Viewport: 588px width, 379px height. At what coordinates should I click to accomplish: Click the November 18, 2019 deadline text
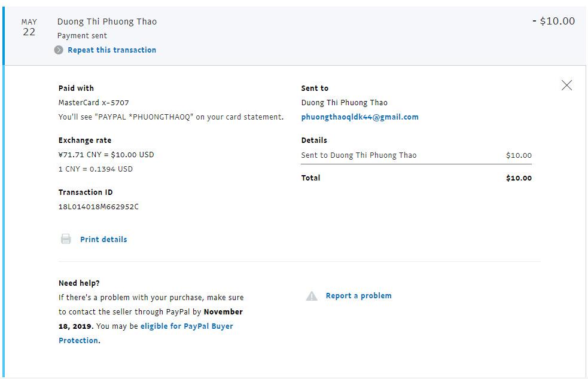coord(150,319)
